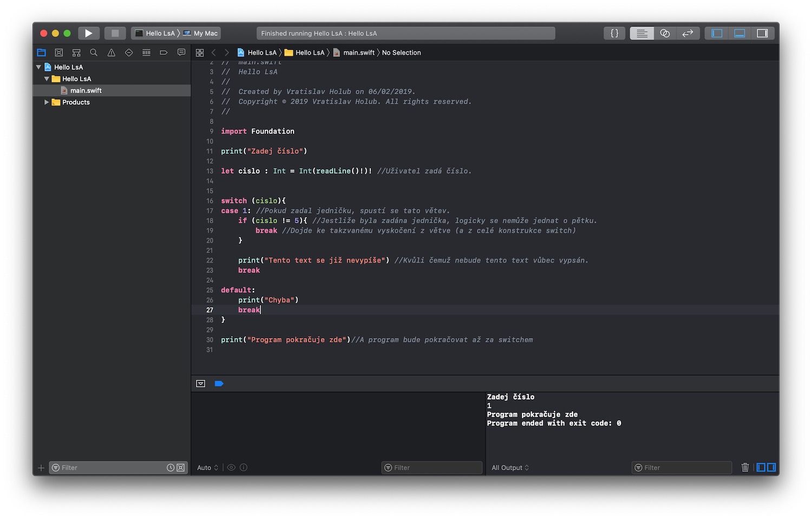
Task: Open the Debug navigator
Action: [x=146, y=53]
